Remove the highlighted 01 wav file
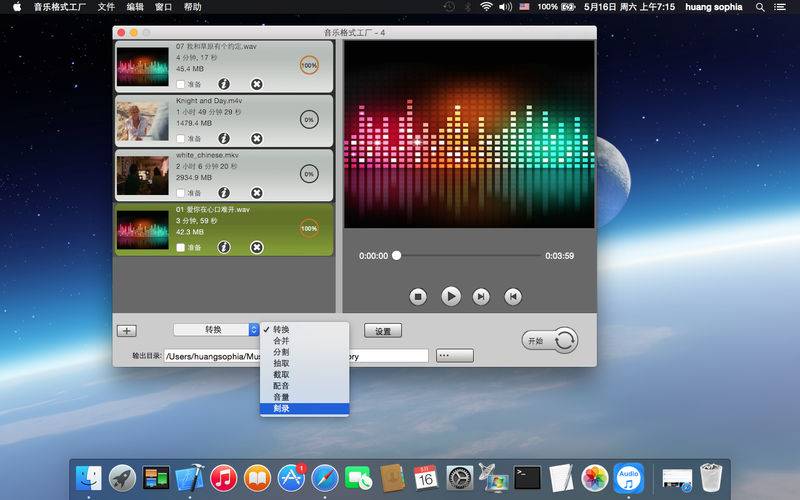The height and width of the screenshot is (500, 800). [x=256, y=247]
